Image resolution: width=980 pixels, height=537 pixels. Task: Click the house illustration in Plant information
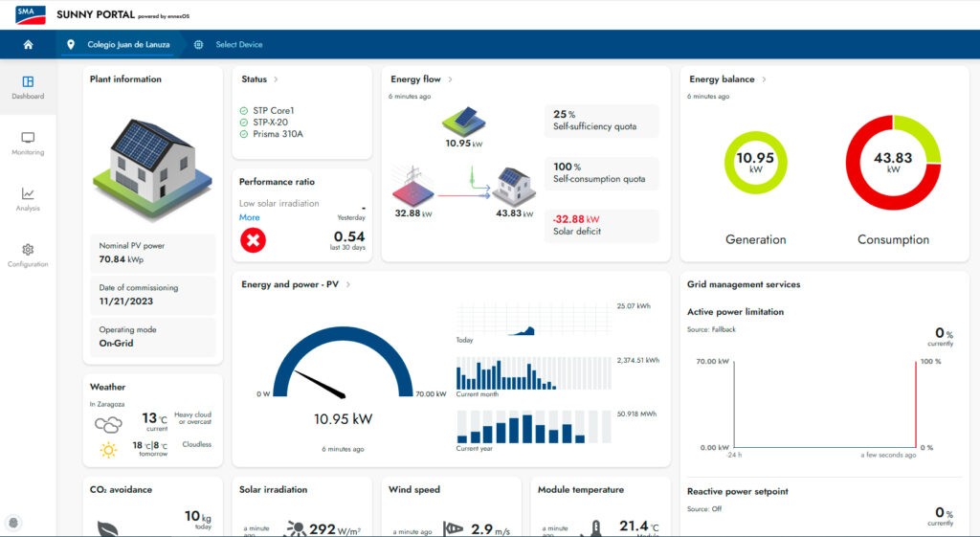point(152,168)
